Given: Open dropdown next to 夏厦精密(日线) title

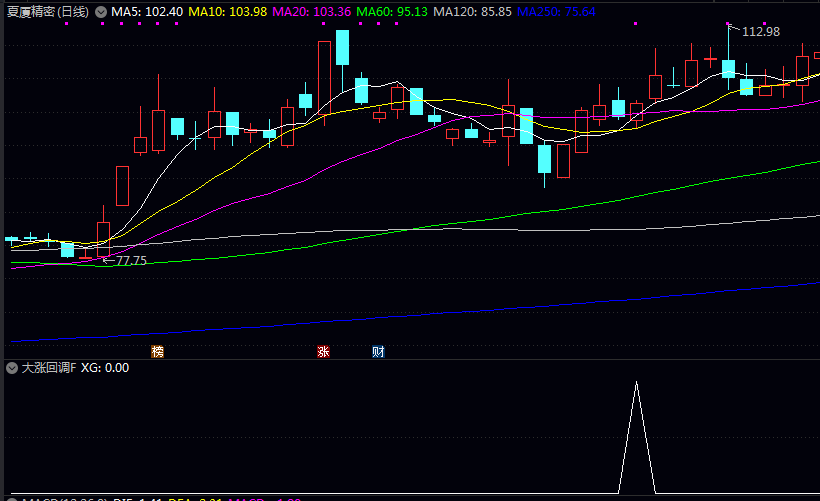Looking at the screenshot, I should [x=101, y=12].
